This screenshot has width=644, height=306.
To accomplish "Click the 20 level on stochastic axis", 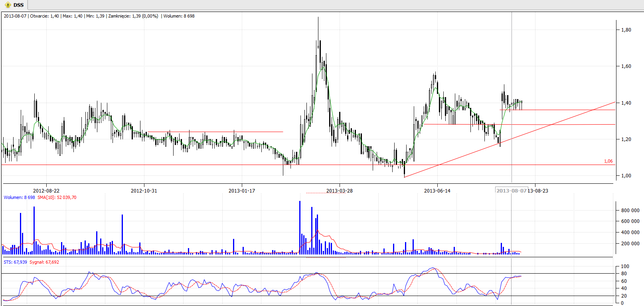I will coord(624,296).
